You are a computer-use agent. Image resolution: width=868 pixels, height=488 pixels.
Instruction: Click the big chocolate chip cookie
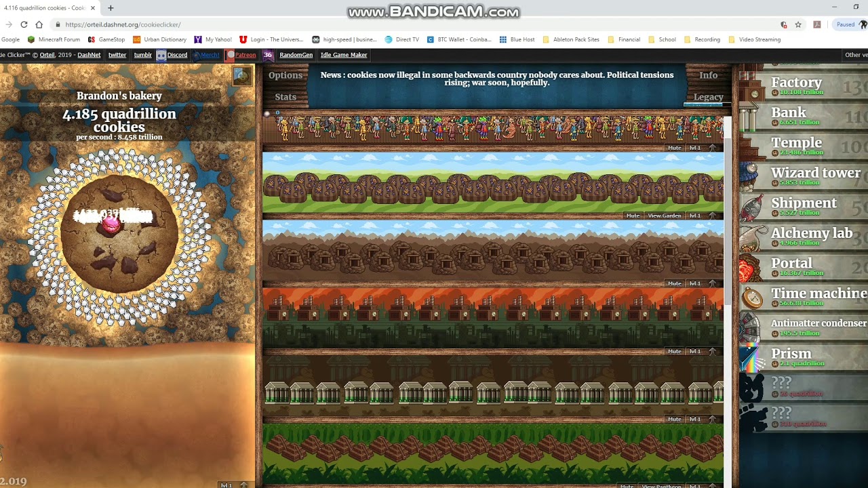point(119,233)
